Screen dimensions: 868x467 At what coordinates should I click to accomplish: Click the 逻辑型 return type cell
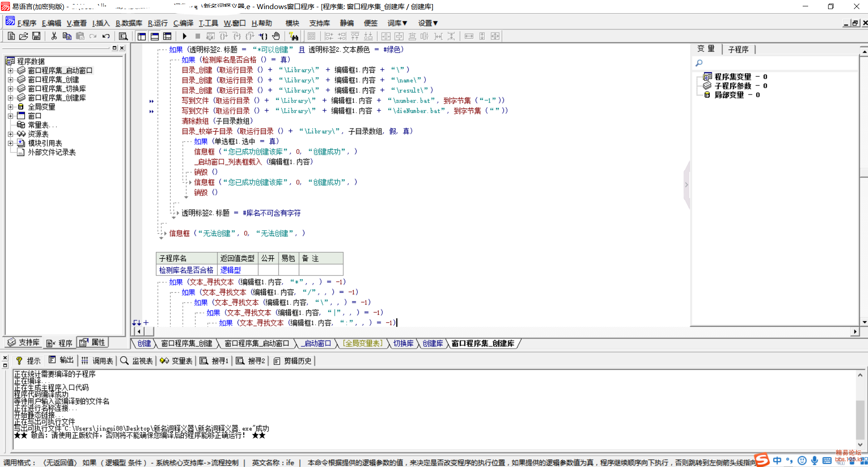pyautogui.click(x=238, y=270)
